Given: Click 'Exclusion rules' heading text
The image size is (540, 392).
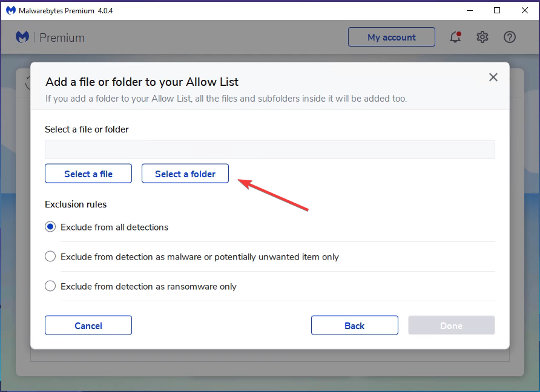Looking at the screenshot, I should coord(76,204).
